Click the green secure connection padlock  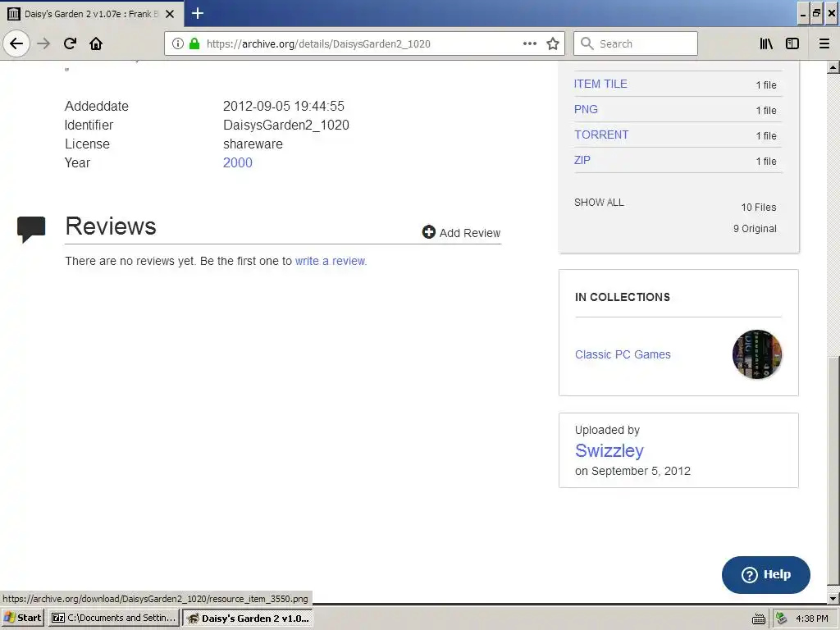coord(194,43)
